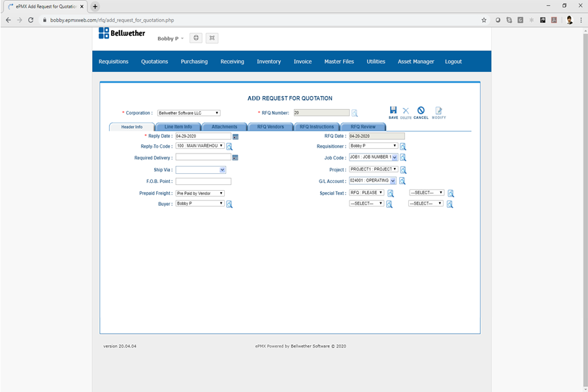Viewport: 588px width, 392px height.
Task: Click the RFQ Number lookup magnifier
Action: click(x=355, y=113)
